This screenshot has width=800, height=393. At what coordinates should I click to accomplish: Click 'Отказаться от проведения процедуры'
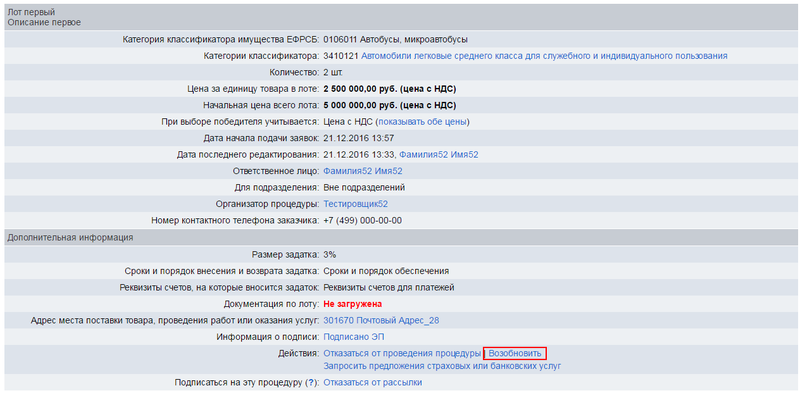[x=402, y=353]
